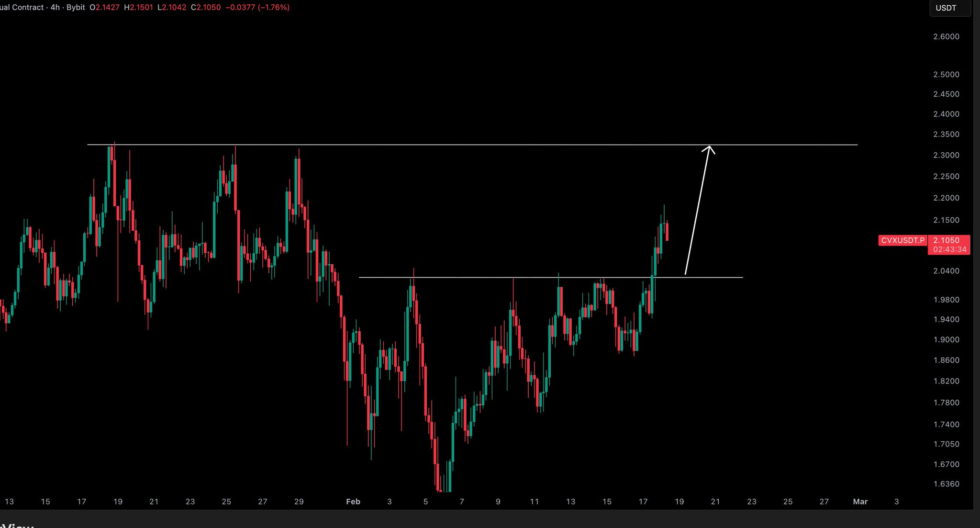Click the 19 date after the 17 label
Viewport: 980px width, 528px height.
click(679, 502)
